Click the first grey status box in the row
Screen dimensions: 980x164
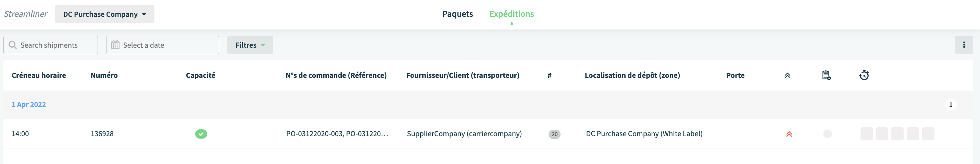(866, 134)
